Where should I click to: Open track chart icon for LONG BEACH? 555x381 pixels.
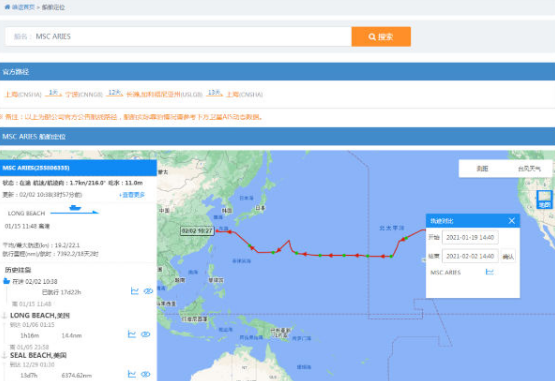click(132, 334)
